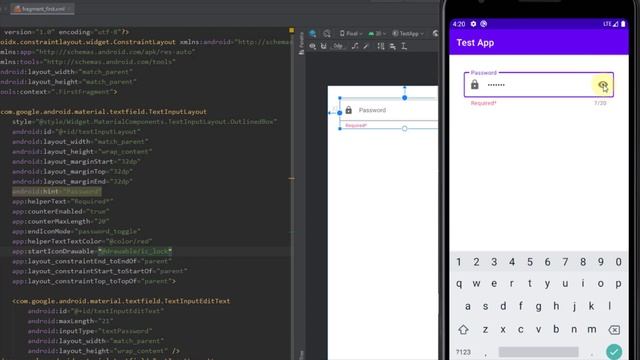Viewport: 640px width, 360px height.
Task: Tap the backspace key on the keyboard
Action: (614, 329)
